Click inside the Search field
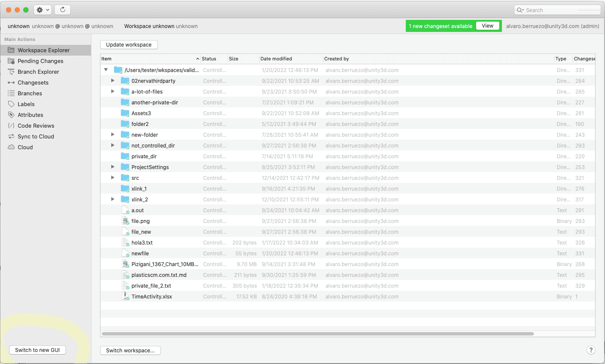 click(557, 9)
